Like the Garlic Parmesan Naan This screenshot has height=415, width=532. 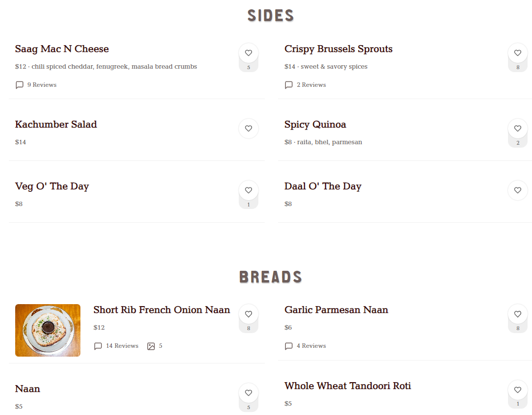pos(517,314)
